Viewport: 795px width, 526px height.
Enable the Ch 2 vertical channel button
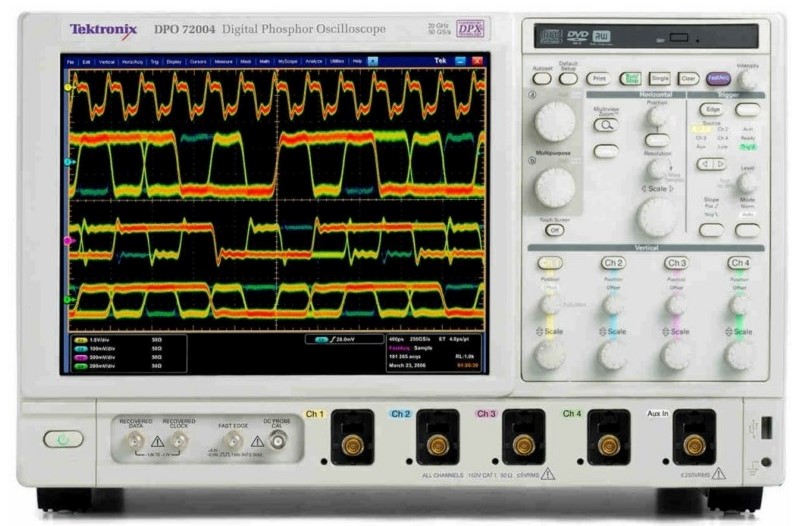tap(612, 263)
